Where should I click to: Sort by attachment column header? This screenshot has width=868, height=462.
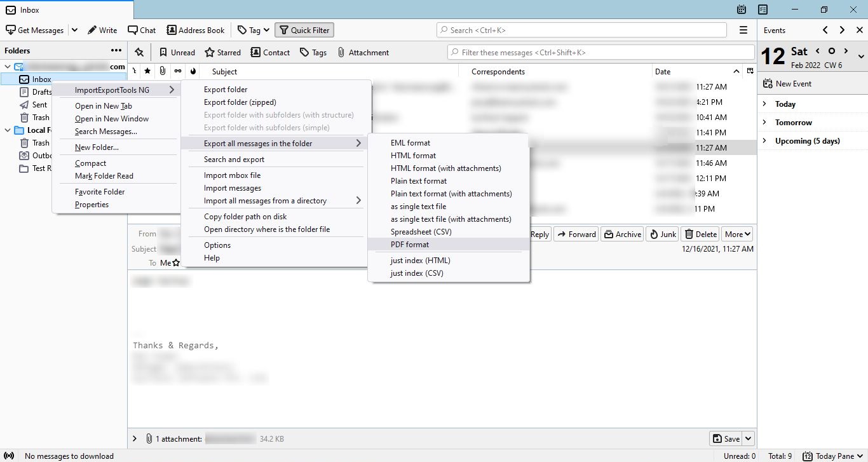(163, 71)
